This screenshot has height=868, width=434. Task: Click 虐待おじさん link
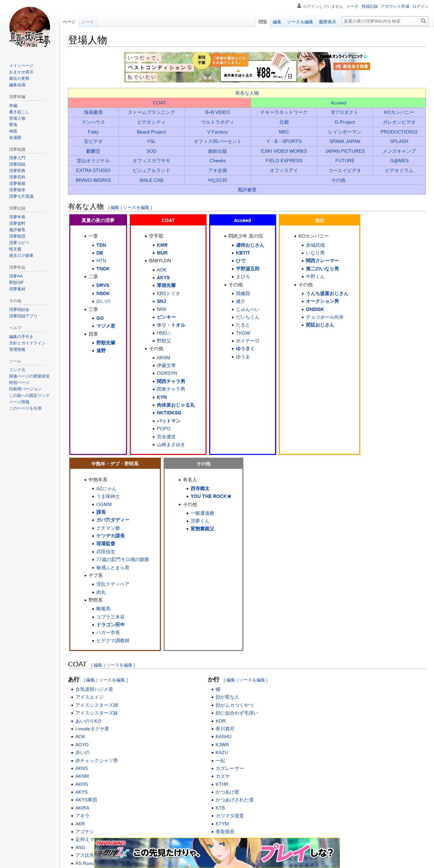point(250,245)
